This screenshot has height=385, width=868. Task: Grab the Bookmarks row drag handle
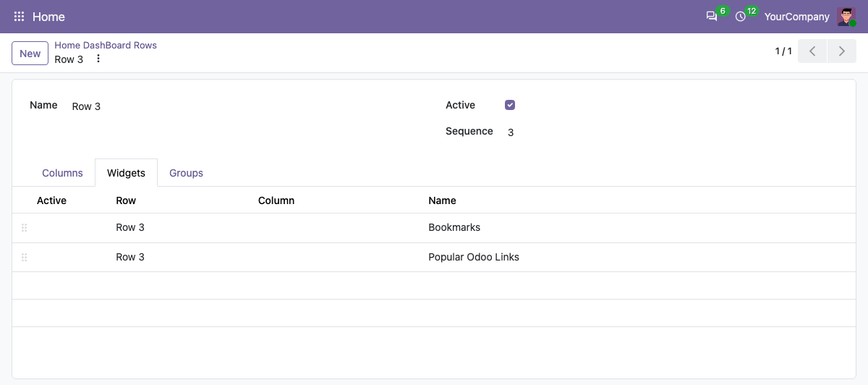point(24,227)
